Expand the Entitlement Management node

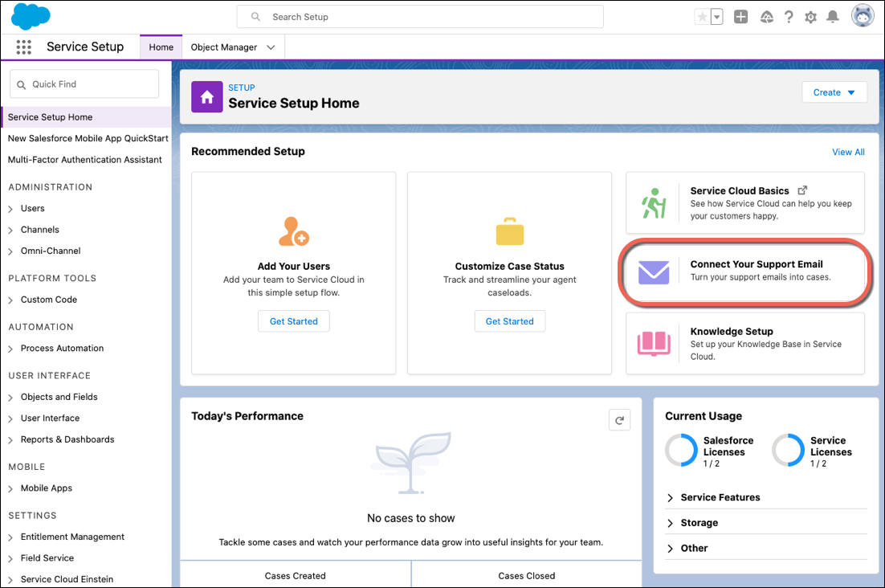tap(10, 537)
